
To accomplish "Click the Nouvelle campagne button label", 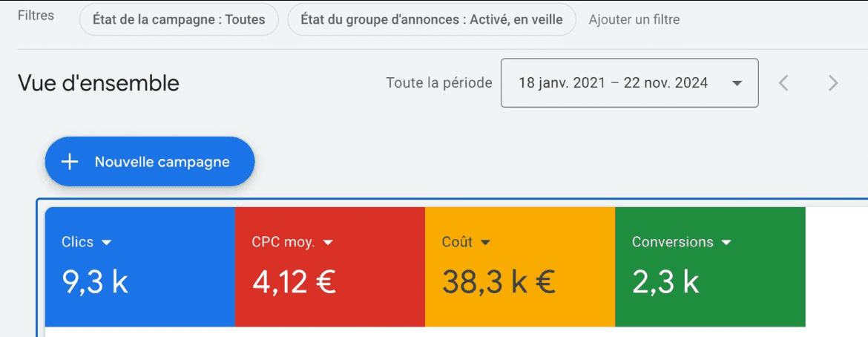I will (162, 162).
